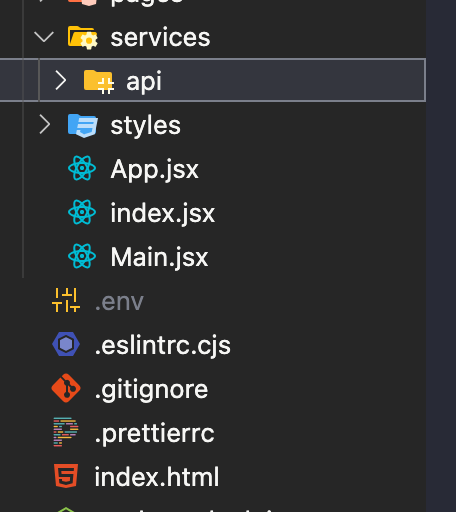Screen dimensions: 456x512
Task: Collapse the services folder chevron
Action: (x=44, y=37)
